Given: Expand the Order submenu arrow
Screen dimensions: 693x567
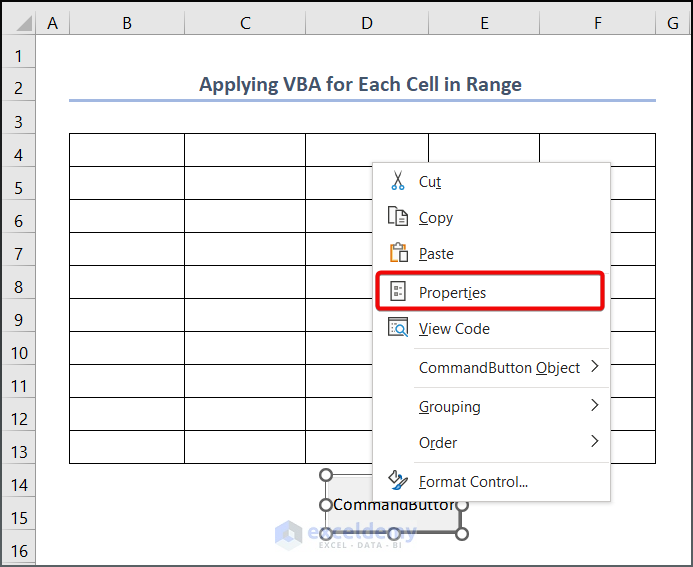Looking at the screenshot, I should point(594,441).
